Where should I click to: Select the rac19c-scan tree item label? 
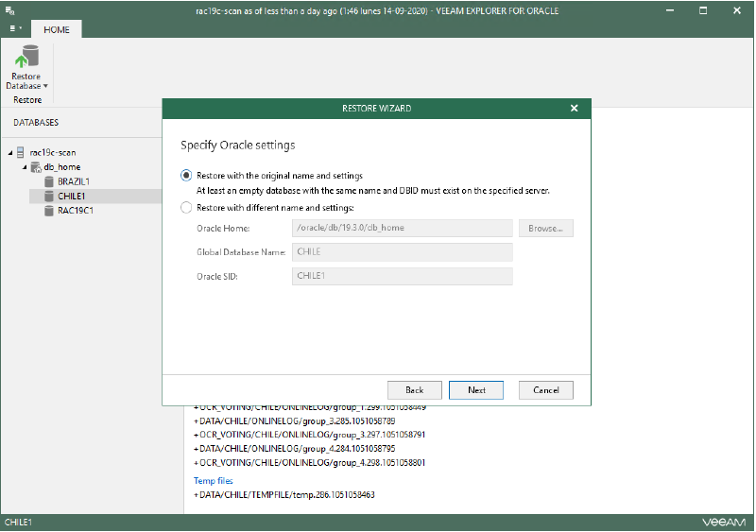tap(53, 153)
